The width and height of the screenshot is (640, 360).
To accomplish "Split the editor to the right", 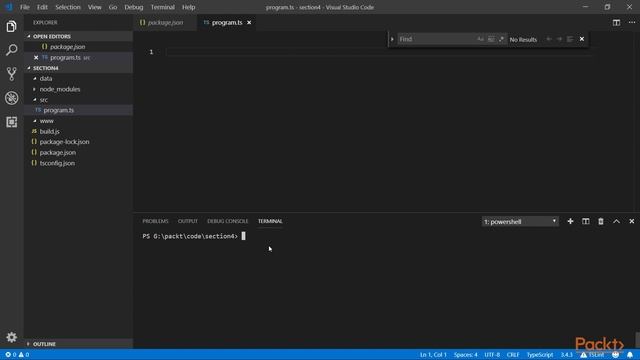I will tap(616, 22).
